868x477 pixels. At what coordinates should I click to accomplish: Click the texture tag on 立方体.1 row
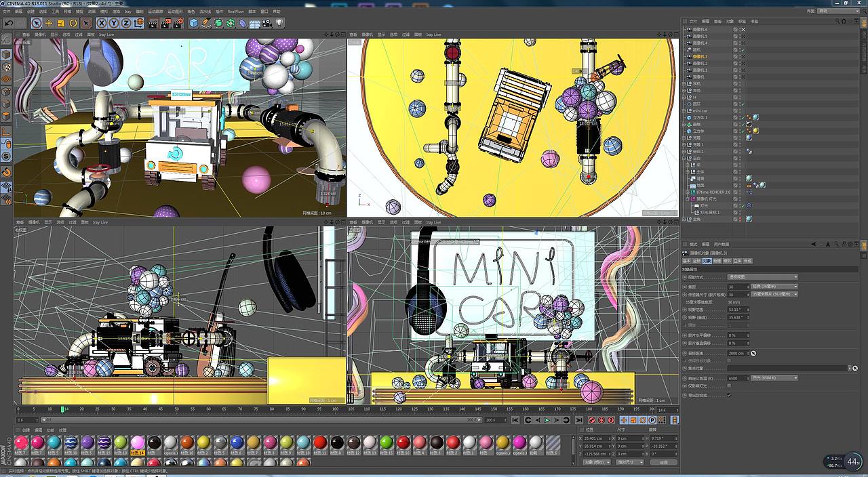(x=755, y=117)
